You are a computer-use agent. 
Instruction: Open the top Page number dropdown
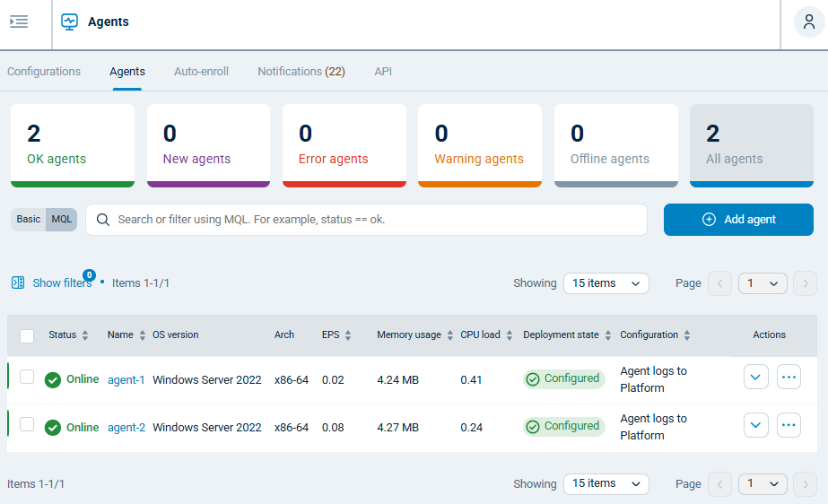[x=763, y=283]
